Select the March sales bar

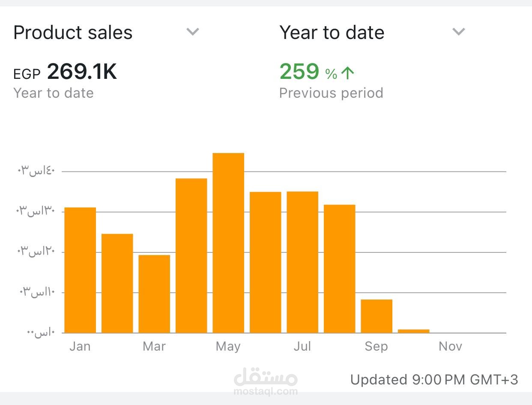click(x=154, y=294)
